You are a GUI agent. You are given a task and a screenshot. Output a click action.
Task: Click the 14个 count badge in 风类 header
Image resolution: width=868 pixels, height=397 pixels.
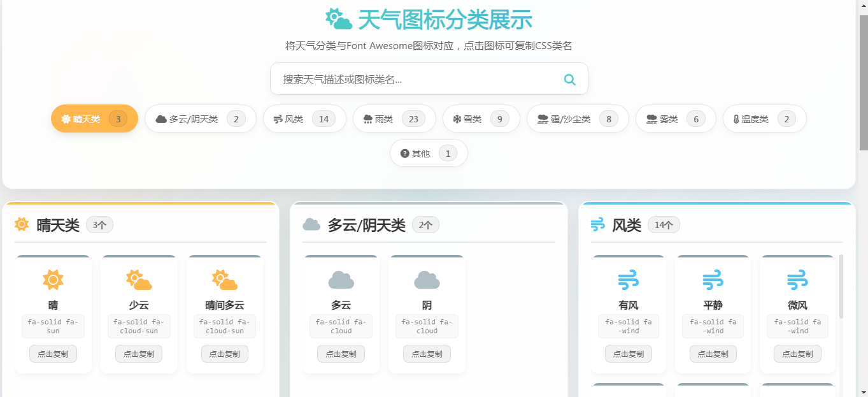(x=664, y=225)
